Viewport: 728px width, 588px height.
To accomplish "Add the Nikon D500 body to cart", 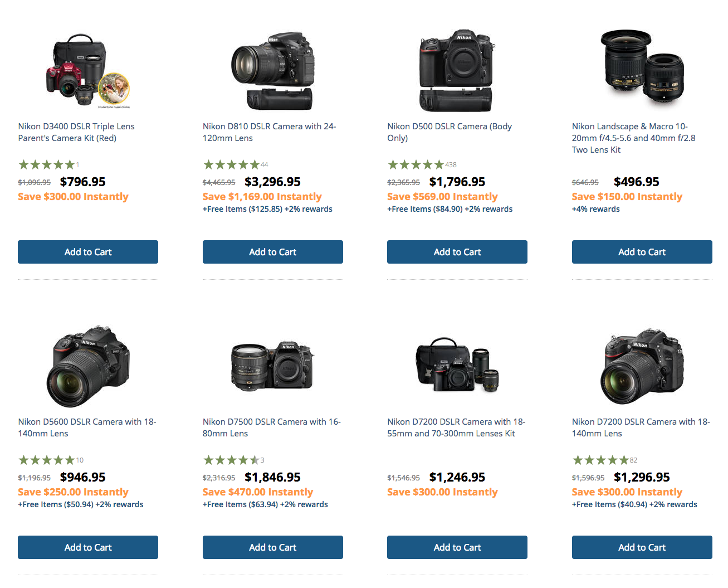I will pos(457,252).
